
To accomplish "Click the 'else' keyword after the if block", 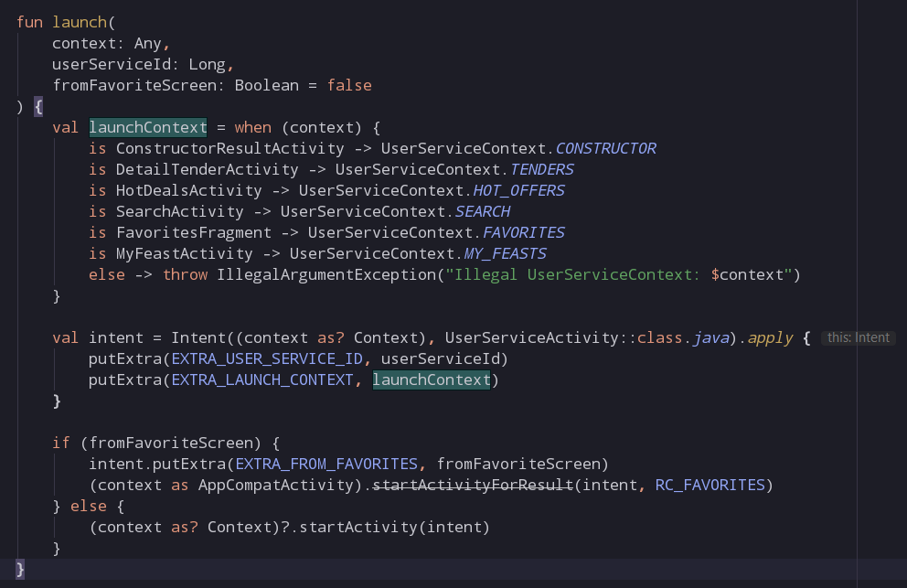I will pos(89,507).
